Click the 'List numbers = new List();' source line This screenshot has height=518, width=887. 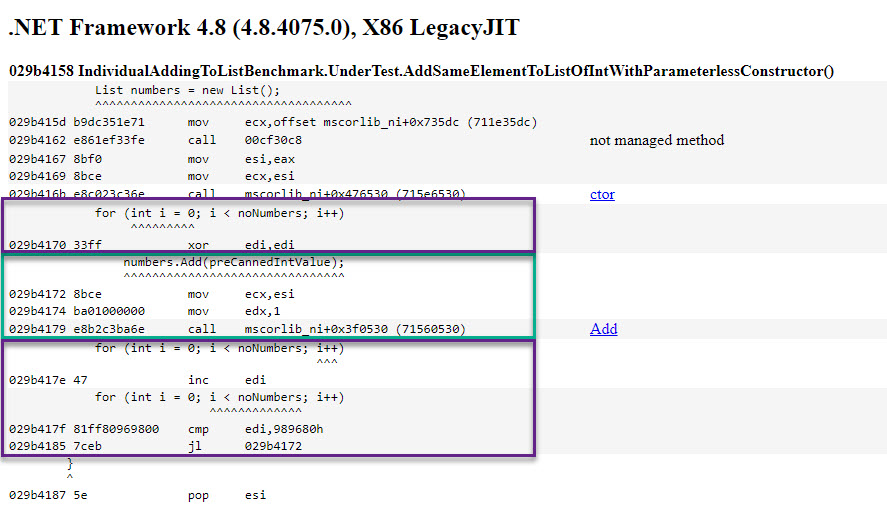(187, 90)
